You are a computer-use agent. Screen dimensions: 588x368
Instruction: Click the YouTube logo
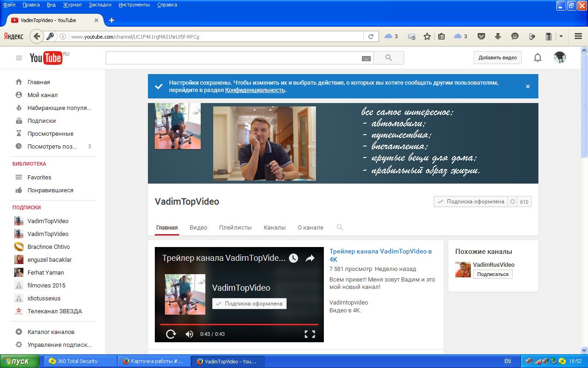(46, 57)
